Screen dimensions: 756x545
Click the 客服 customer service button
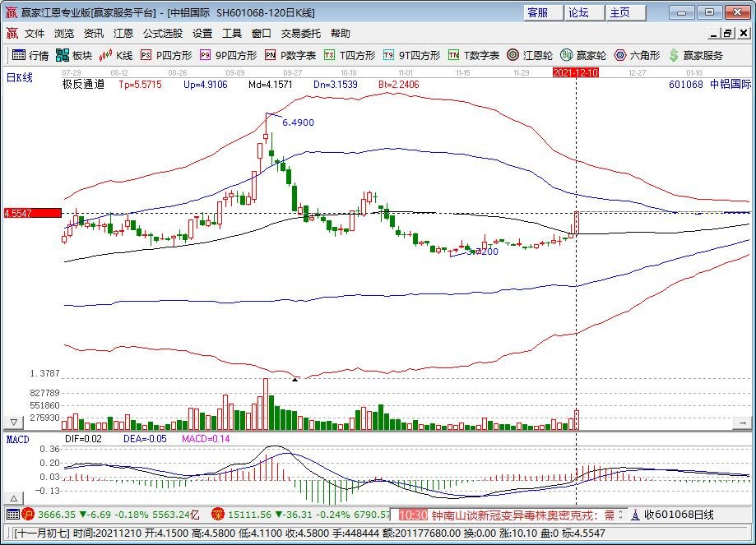coord(538,12)
